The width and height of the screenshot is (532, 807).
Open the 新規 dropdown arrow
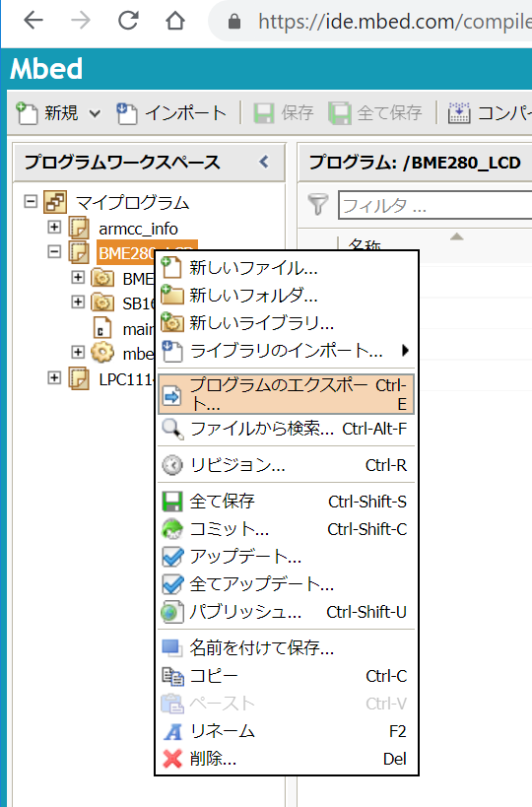tap(95, 113)
